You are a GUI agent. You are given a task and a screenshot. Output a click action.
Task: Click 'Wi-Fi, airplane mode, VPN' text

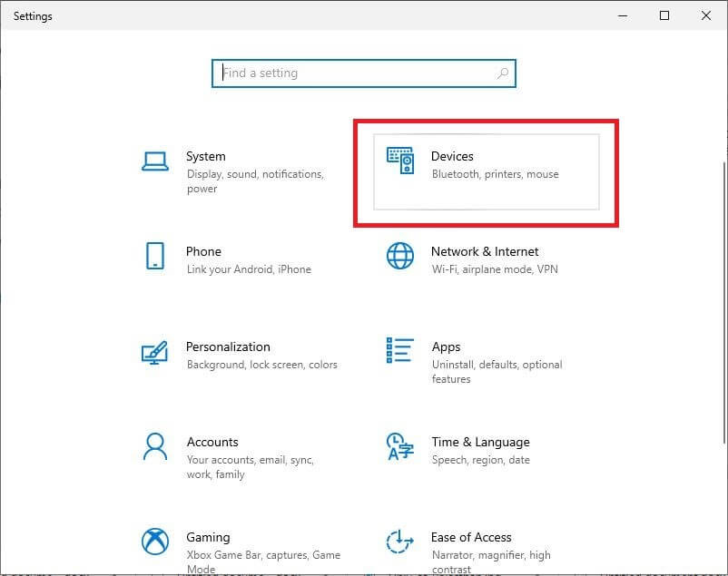click(495, 269)
